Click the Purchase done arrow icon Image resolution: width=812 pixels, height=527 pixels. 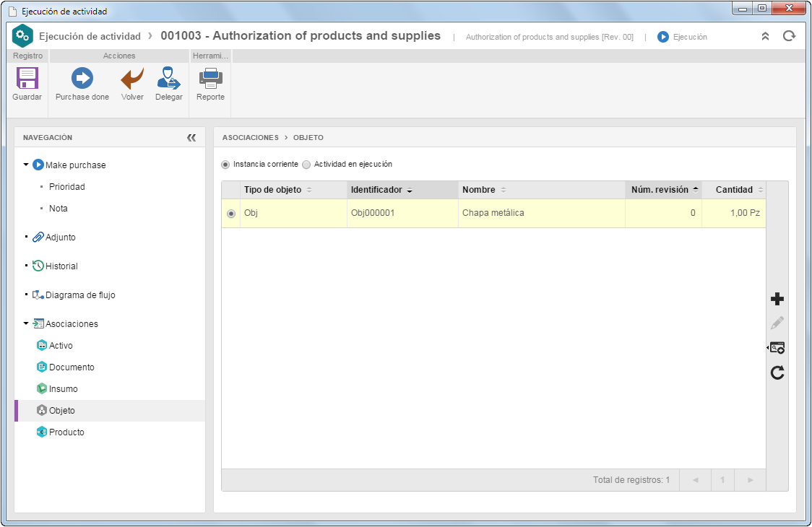(x=82, y=78)
